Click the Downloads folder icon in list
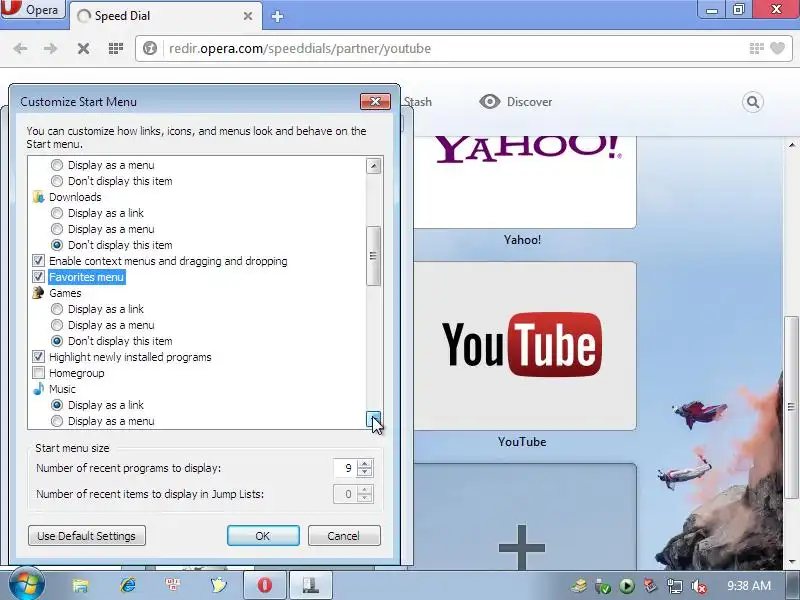Viewport: 800px width, 600px height. [x=38, y=197]
